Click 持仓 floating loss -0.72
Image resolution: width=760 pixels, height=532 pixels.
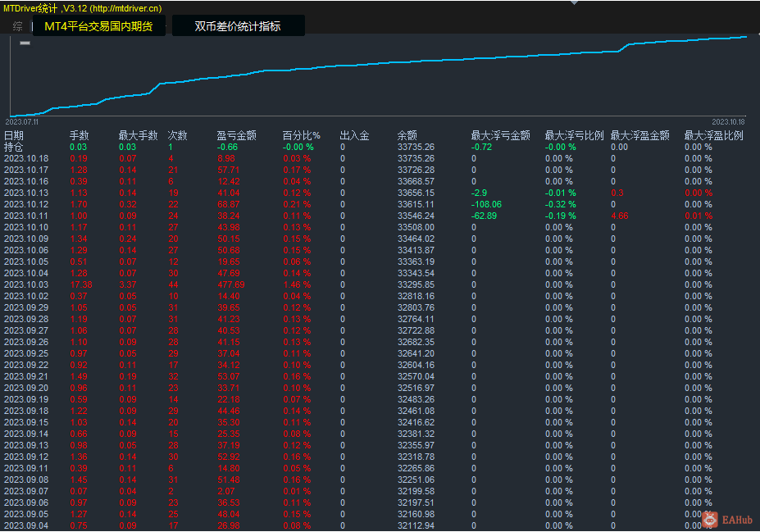[481, 147]
